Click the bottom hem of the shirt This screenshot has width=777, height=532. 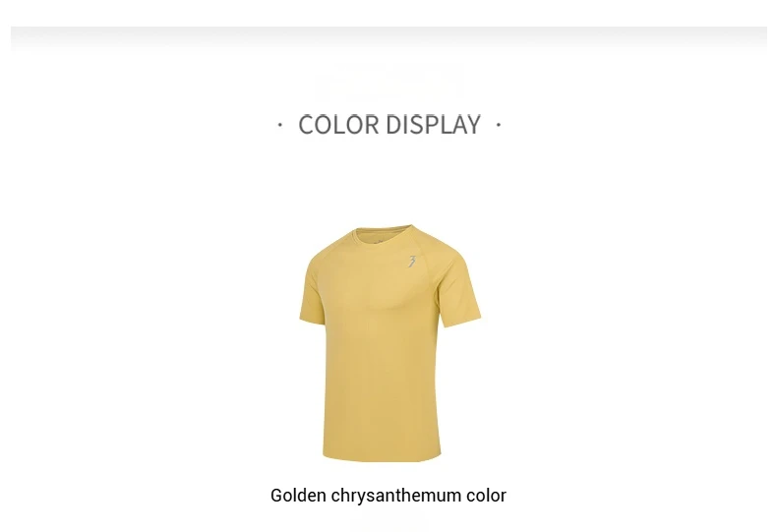[x=382, y=455]
